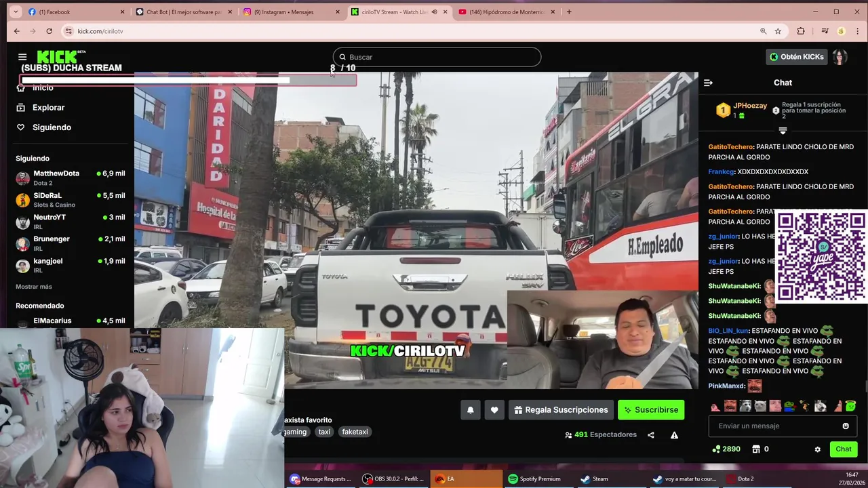The width and height of the screenshot is (868, 488).
Task: Toggle notifications with the bell icon
Action: coord(470,410)
